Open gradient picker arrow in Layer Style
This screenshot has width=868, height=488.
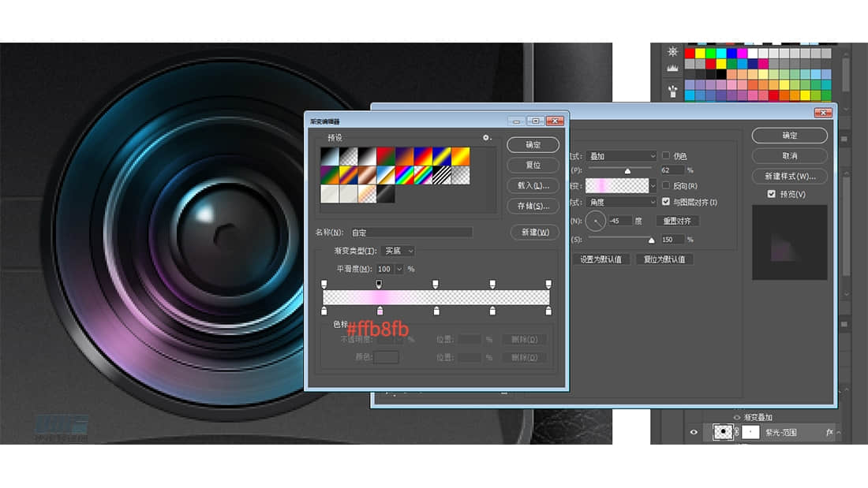point(653,185)
